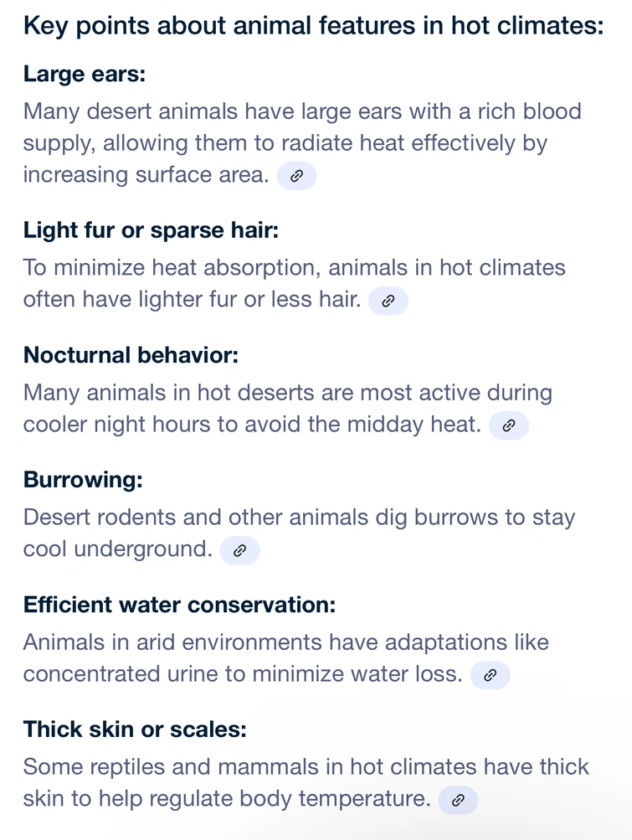This screenshot has width=632, height=840.
Task: Select the 'Nocturnal behavior:' subheading
Action: tap(131, 355)
